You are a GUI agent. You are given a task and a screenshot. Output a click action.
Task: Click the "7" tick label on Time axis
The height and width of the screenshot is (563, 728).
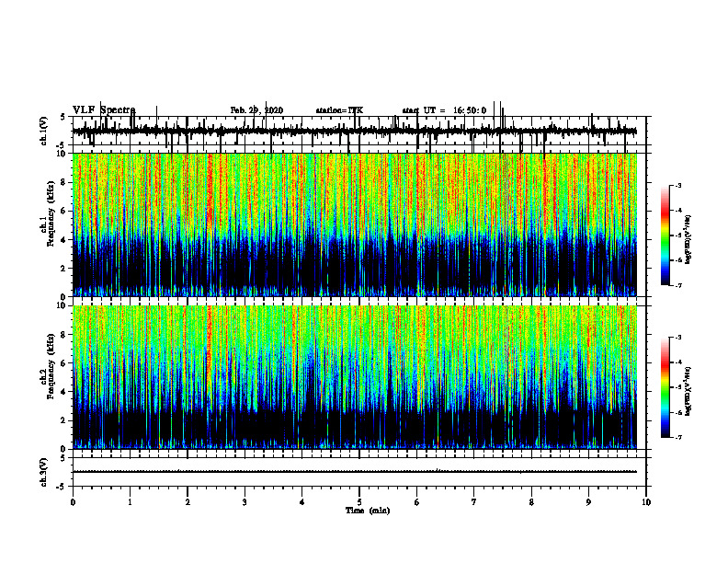coord(474,502)
